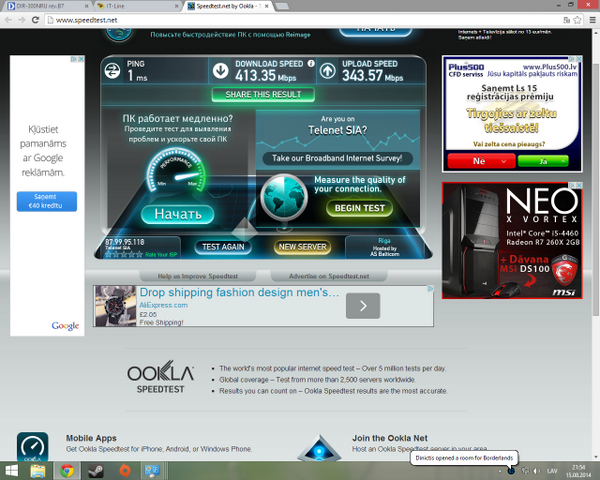This screenshot has height=480, width=600.
Task: Click the network icon in system tray
Action: [x=526, y=471]
